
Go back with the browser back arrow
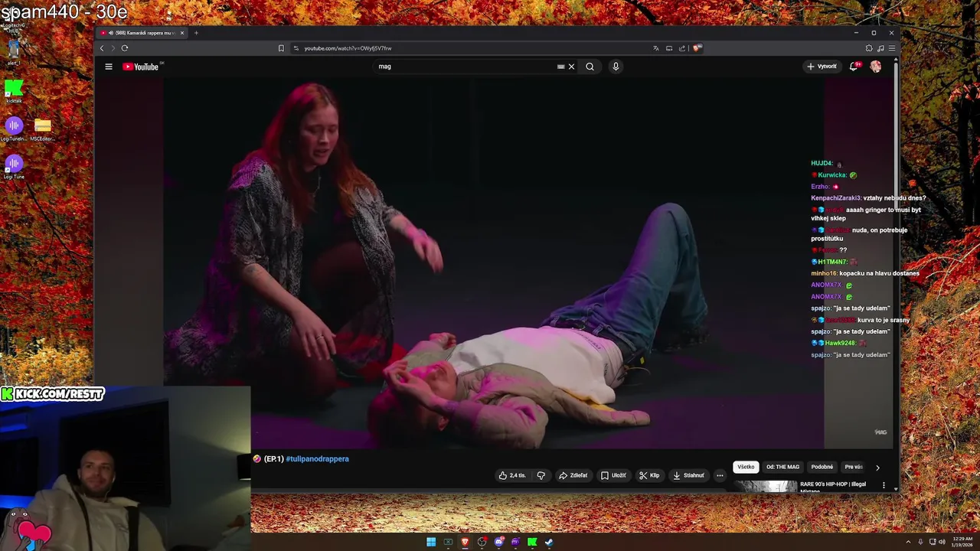pos(102,48)
